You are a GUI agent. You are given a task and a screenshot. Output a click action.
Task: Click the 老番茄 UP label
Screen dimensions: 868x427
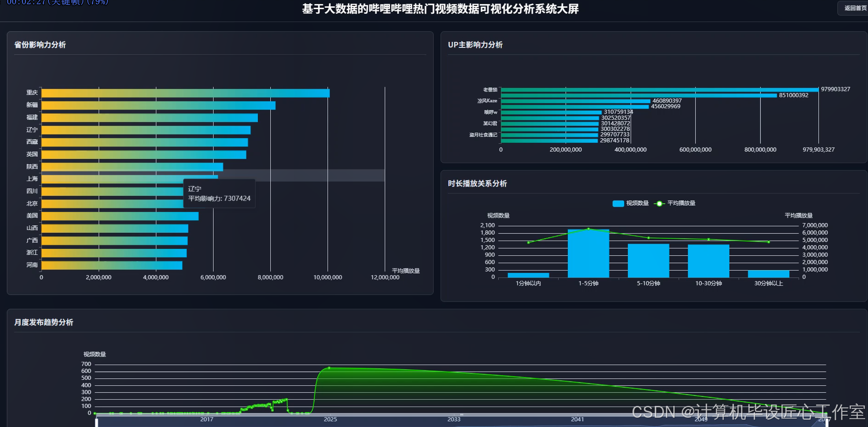tap(490, 90)
